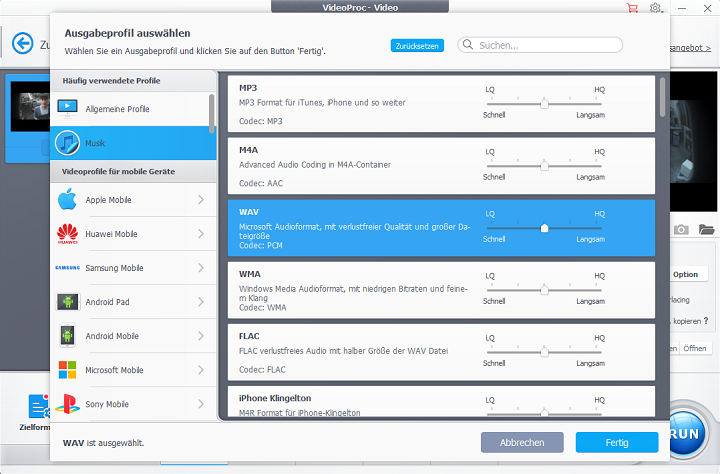Select the iPhone Klingelton format card
Viewport: 720px width, 474px height.
pos(441,401)
